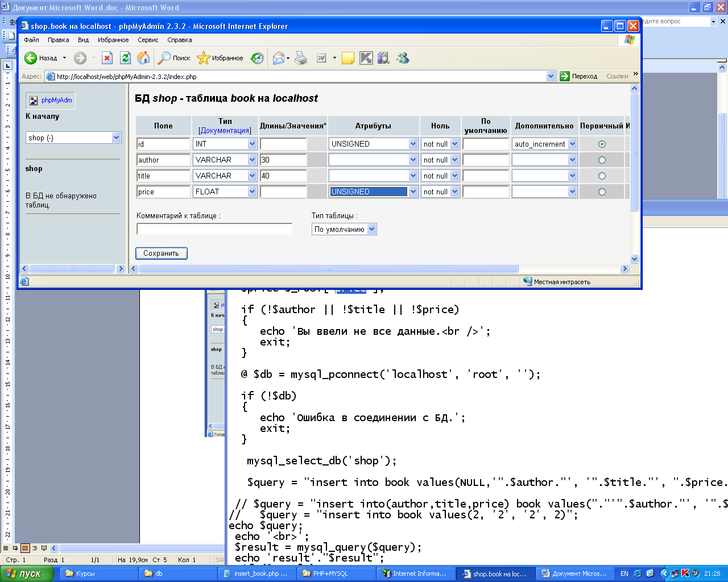Click the shop database link in sidebar

[34, 169]
